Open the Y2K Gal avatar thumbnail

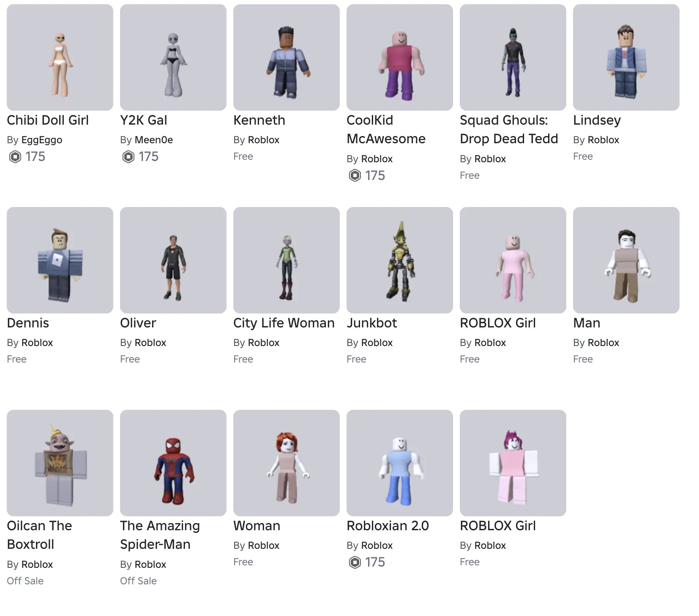click(173, 57)
